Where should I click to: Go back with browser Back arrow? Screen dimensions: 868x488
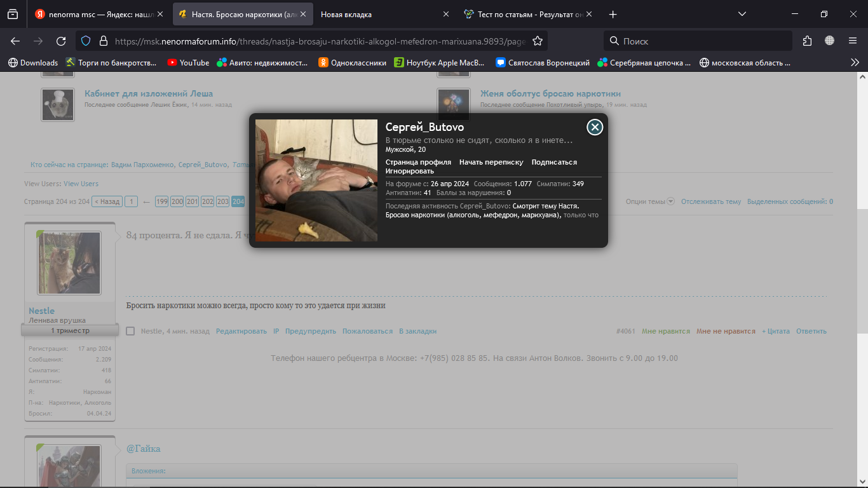tap(15, 41)
